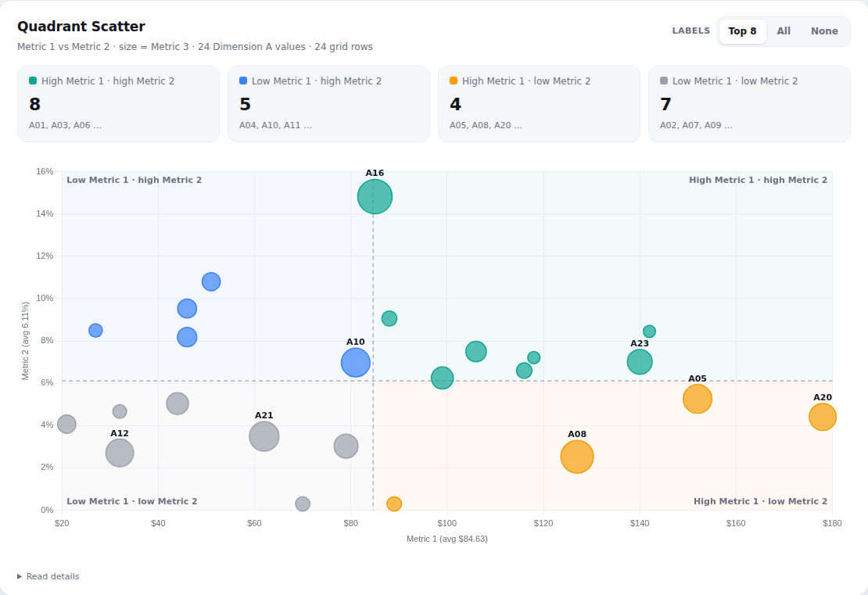Screen dimensions: 868x595
Task: Click the top-left quadrant label in chart
Action: [134, 180]
